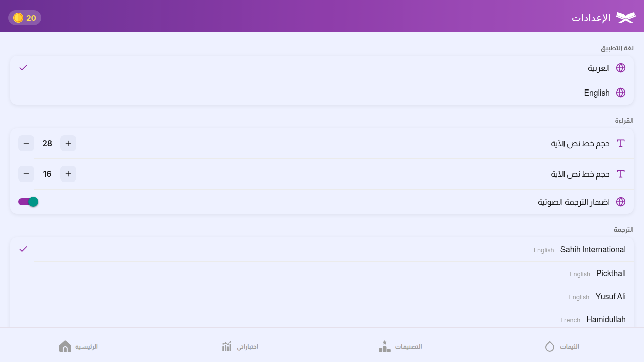Click the open Quran book logo icon
The image size is (644, 362).
tap(626, 18)
